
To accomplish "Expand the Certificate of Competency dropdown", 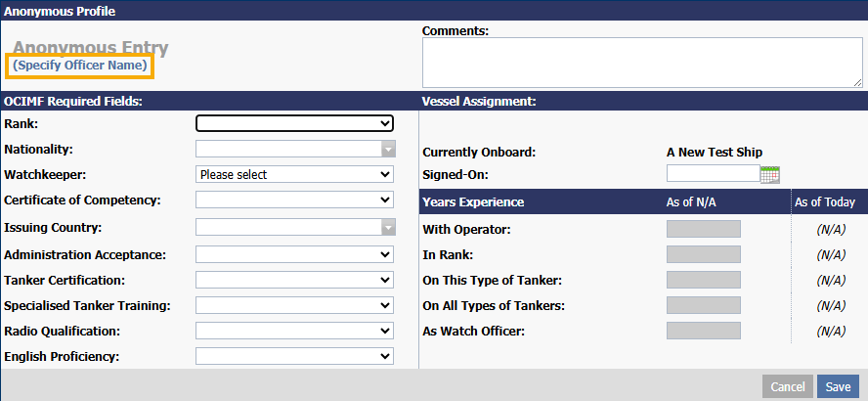I will 294,200.
